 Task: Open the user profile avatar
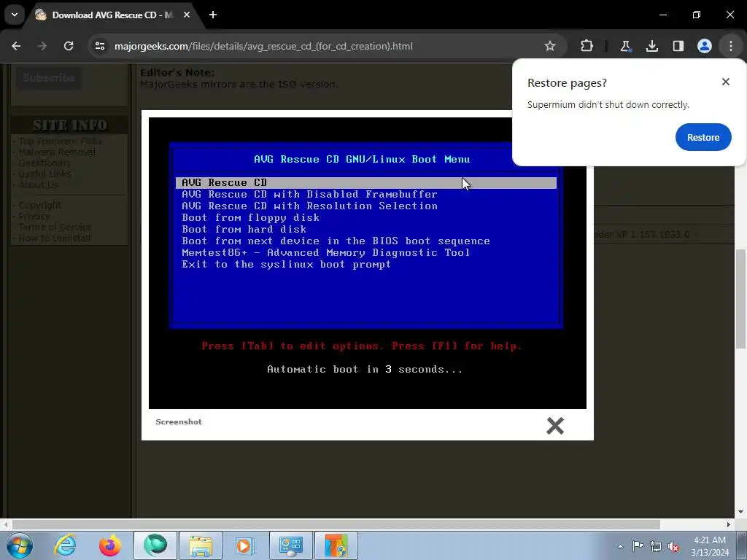[x=704, y=46]
